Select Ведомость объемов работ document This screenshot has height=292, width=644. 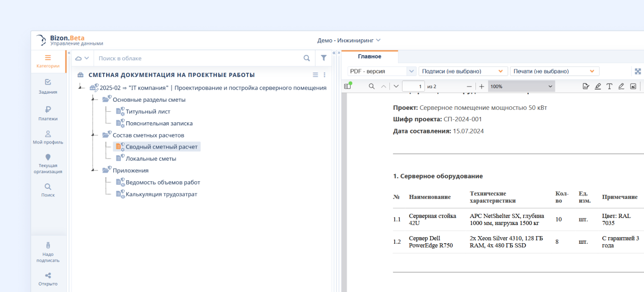163,182
